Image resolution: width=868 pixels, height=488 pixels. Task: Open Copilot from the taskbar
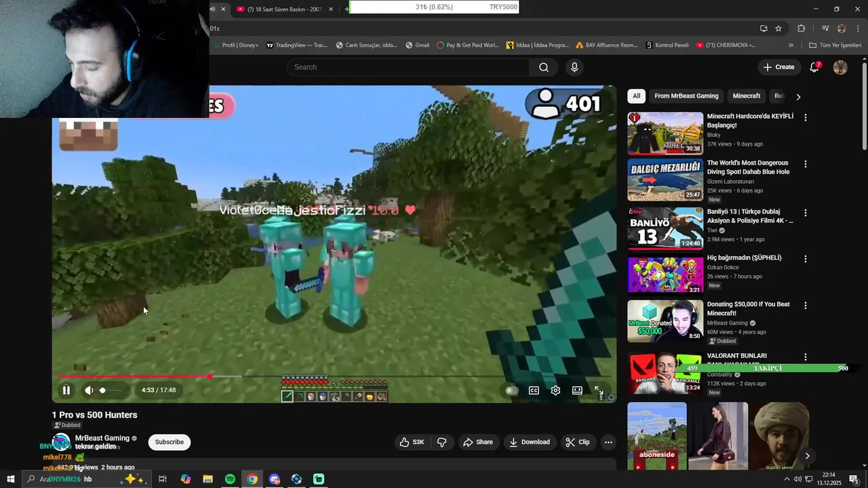185,479
